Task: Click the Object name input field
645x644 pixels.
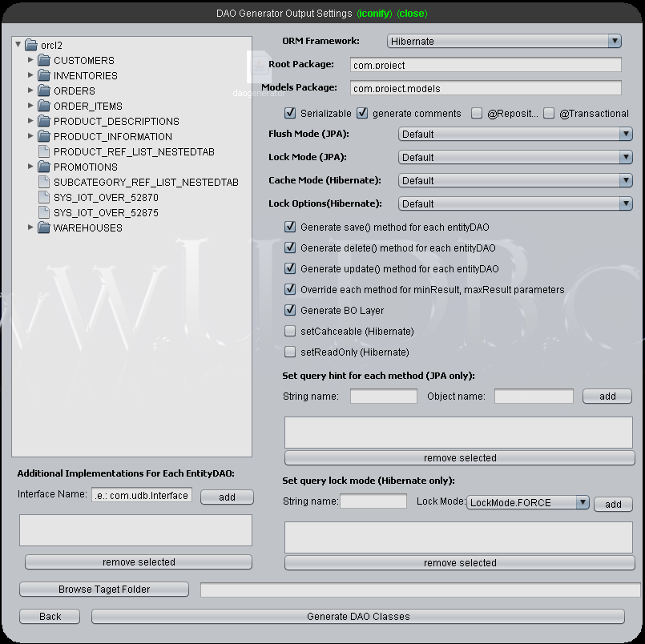Action: (534, 396)
